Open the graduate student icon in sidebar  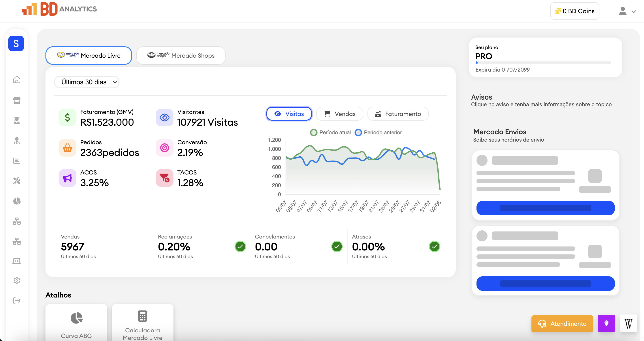pos(17,121)
